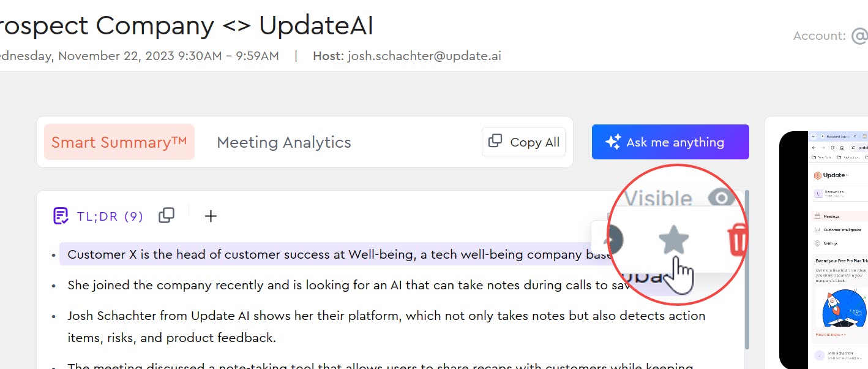Click the sparkle icon on Ask me anything
868x369 pixels.
pos(613,142)
